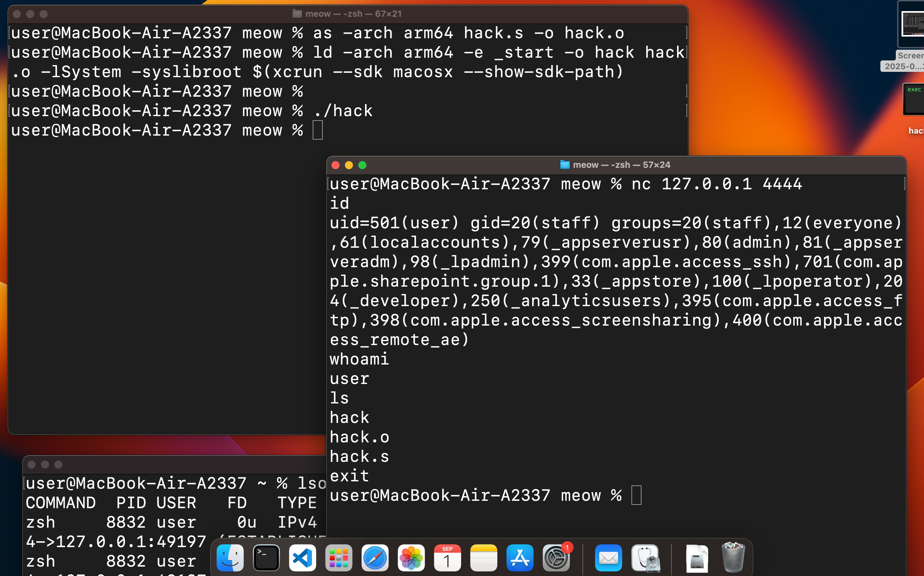
Task: Click the '4->127.0.0.1:49197' connection text
Action: pos(116,542)
